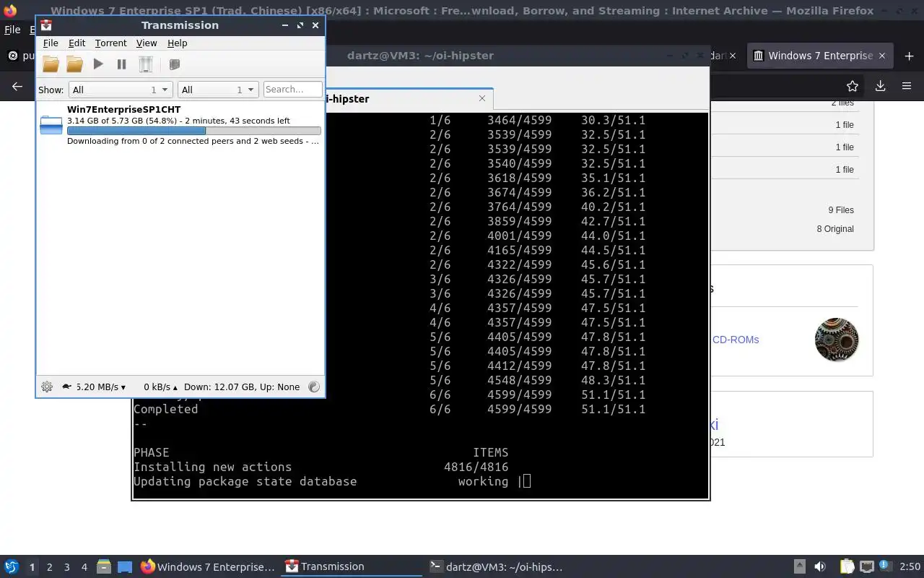
Task: Click the 2:50 clock in the taskbar
Action: (x=910, y=567)
